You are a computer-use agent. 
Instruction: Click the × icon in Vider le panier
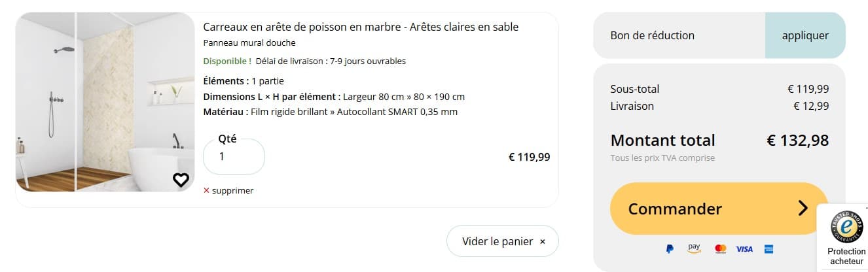point(542,242)
